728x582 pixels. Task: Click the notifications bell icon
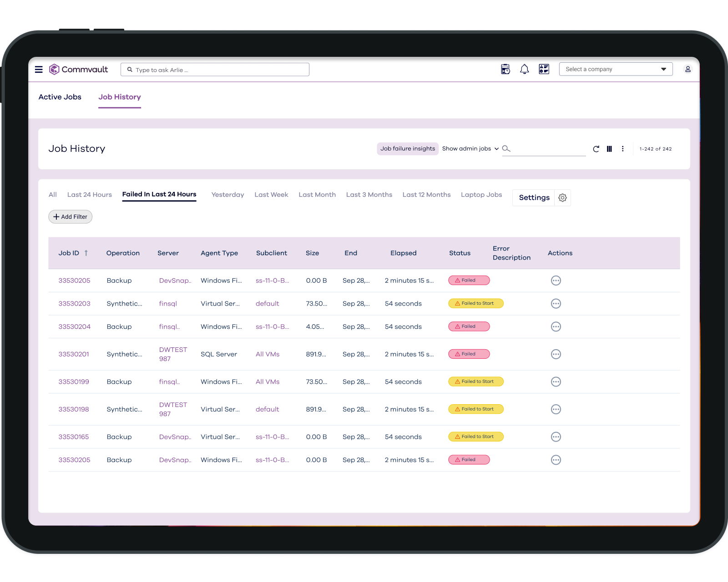point(524,69)
